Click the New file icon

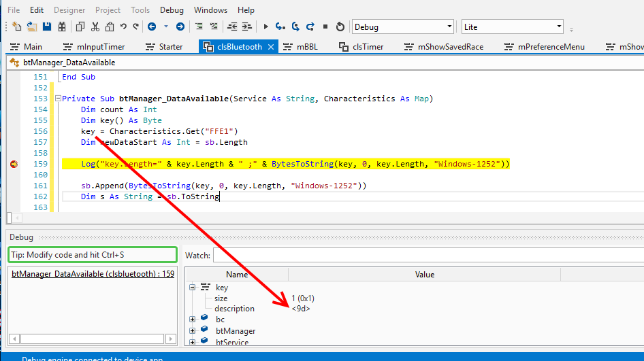click(x=18, y=27)
